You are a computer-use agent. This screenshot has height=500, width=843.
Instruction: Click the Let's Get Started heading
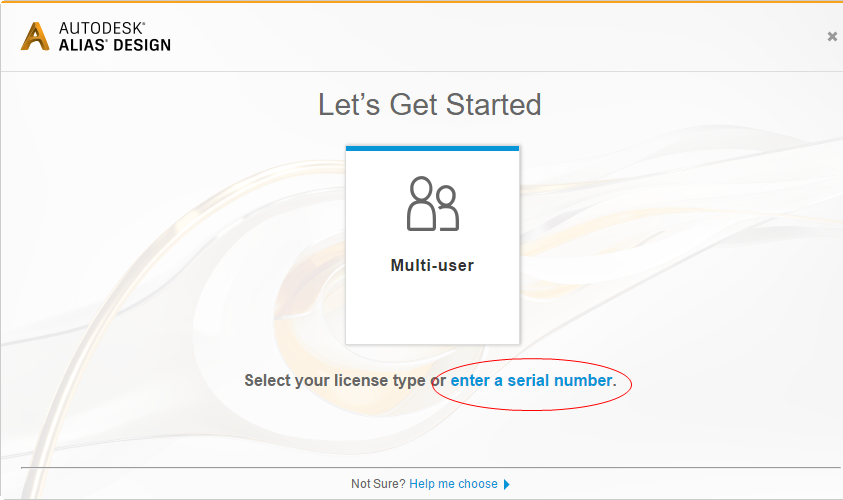coord(429,104)
